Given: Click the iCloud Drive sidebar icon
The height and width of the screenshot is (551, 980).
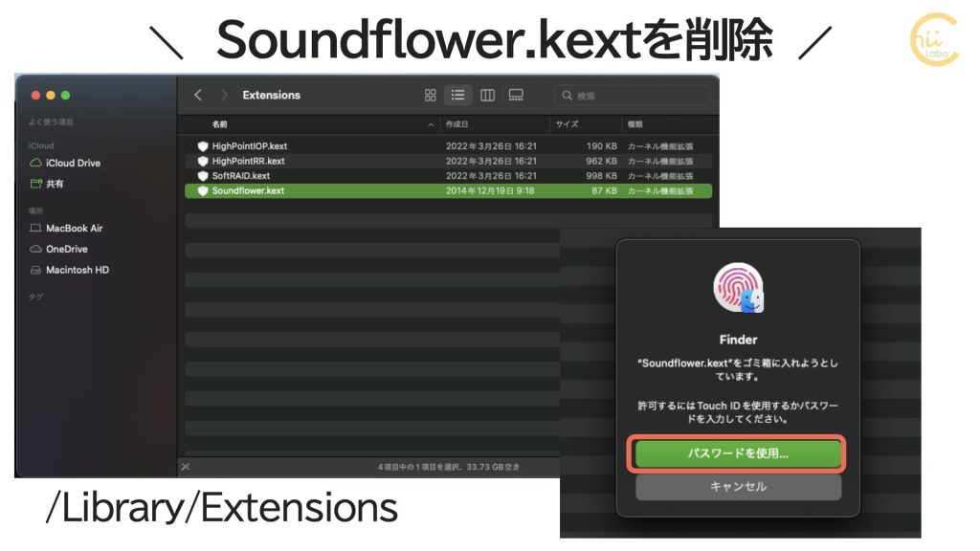Looking at the screenshot, I should click(34, 163).
